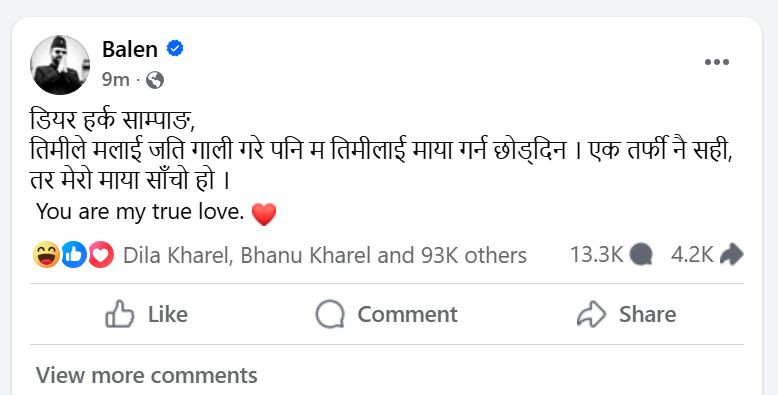Click the Haha reaction emoji
The width and height of the screenshot is (778, 395).
pos(46,255)
